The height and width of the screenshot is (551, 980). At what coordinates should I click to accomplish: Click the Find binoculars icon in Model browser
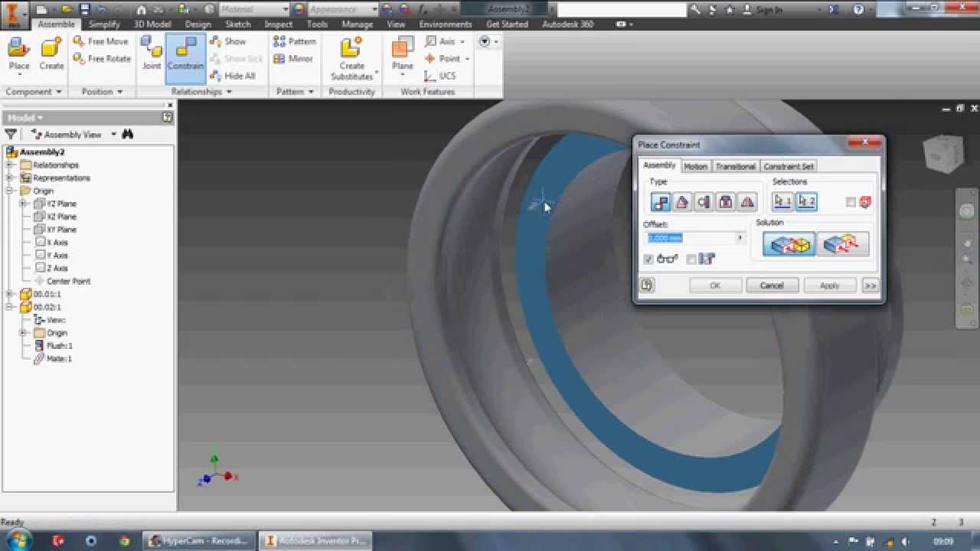(x=128, y=134)
